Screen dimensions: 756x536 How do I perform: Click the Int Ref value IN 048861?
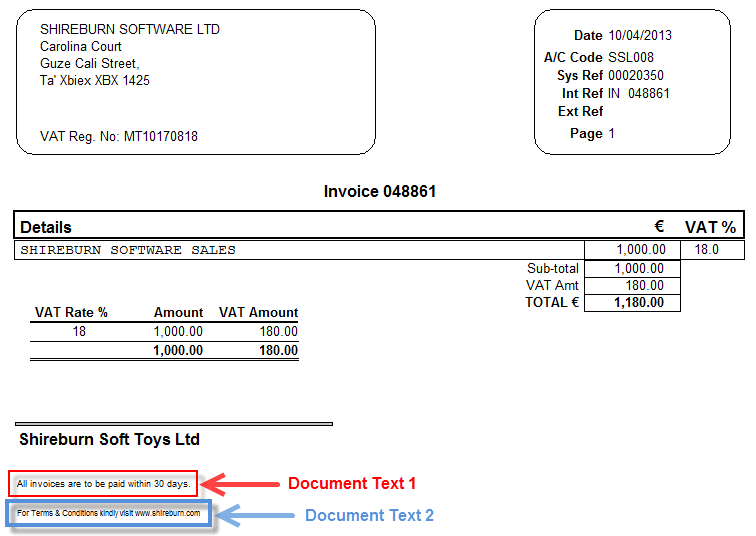(x=638, y=94)
